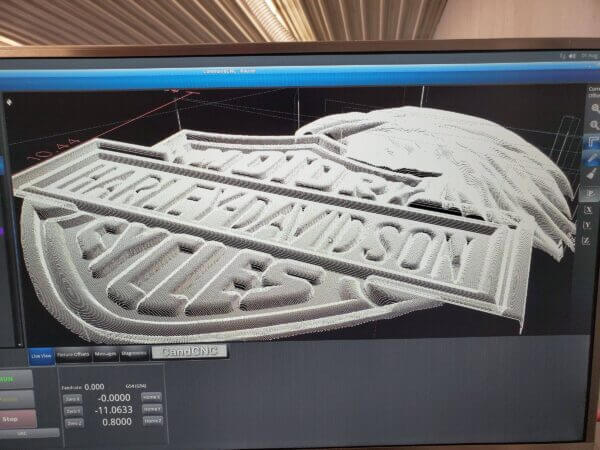Click the clear backplot brush icon
Image resolution: width=600 pixels, height=450 pixels.
[x=591, y=174]
